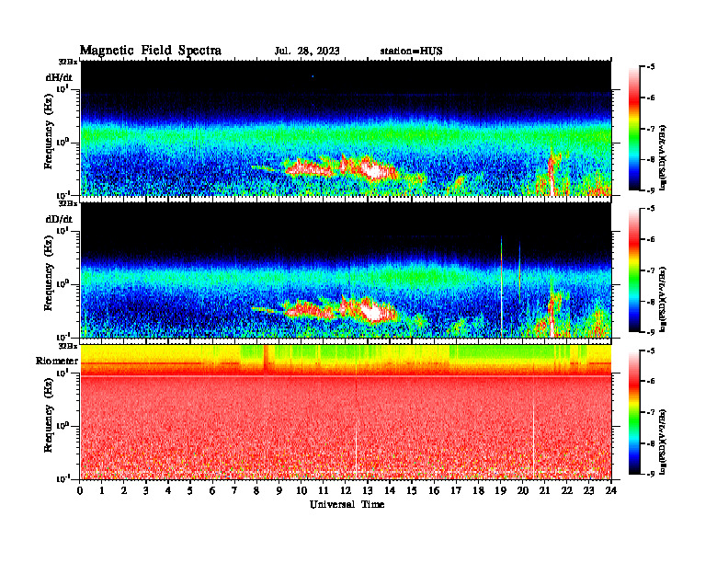Image resolution: width=728 pixels, height=563 pixels.
Task: Click the "-6" value on Riometer color bar
Action: click(x=651, y=381)
